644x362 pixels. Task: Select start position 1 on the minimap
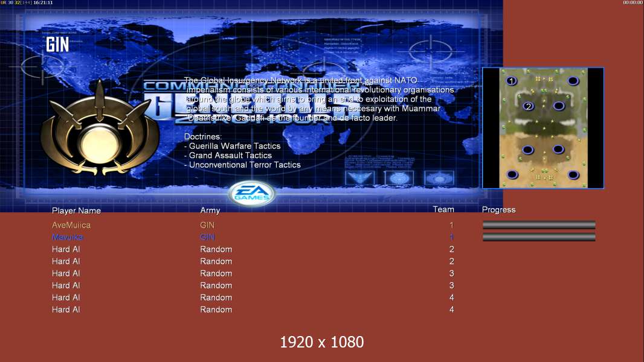[x=511, y=81]
